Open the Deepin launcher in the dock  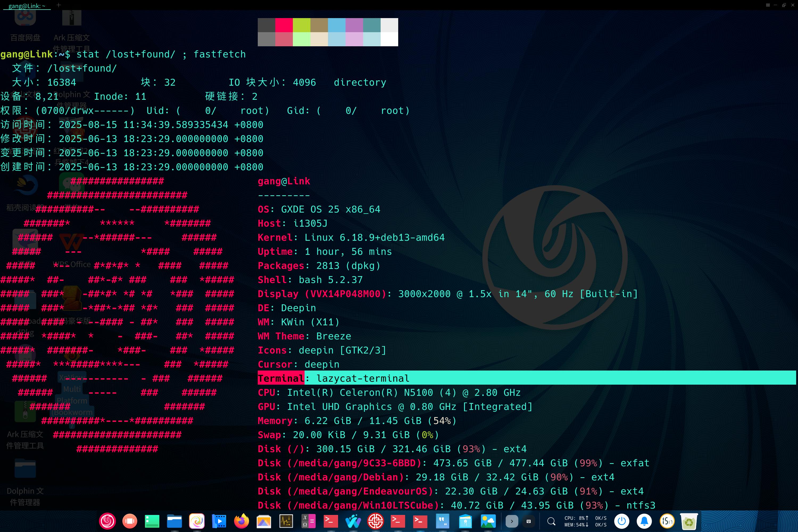coord(107,521)
